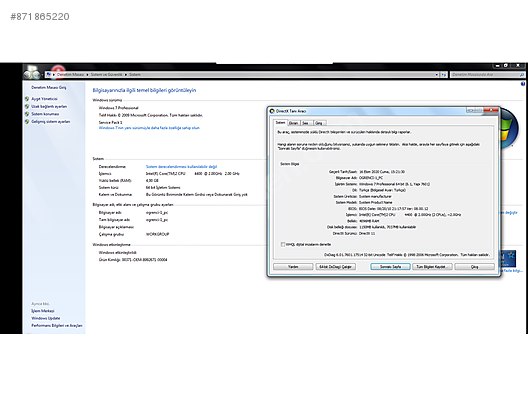This screenshot has width=528, height=396.
Task: Click the Forward navigation arrow in Control Panel
Action: [x=36, y=75]
